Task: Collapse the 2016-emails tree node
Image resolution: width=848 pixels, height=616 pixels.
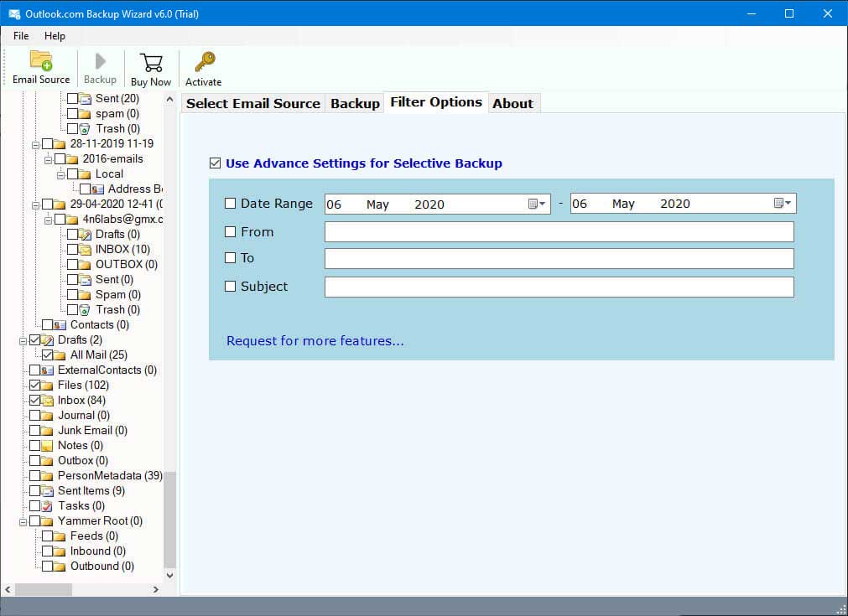Action: coord(48,160)
